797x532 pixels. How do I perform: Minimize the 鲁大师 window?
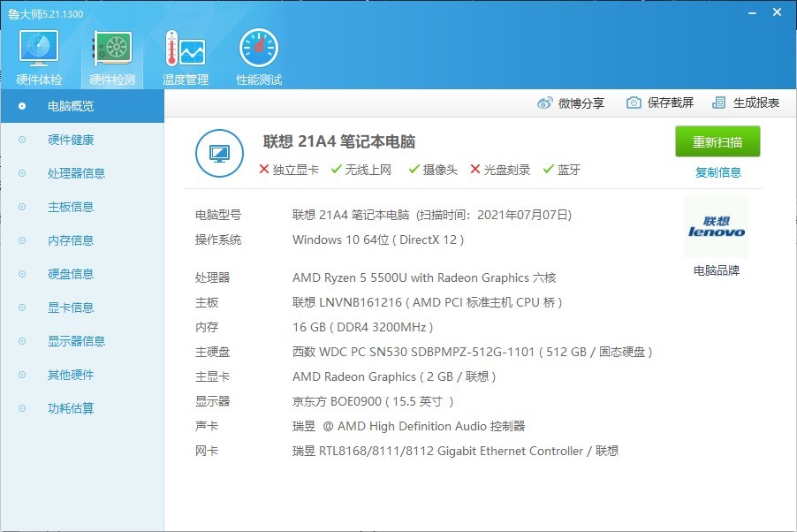coord(752,12)
